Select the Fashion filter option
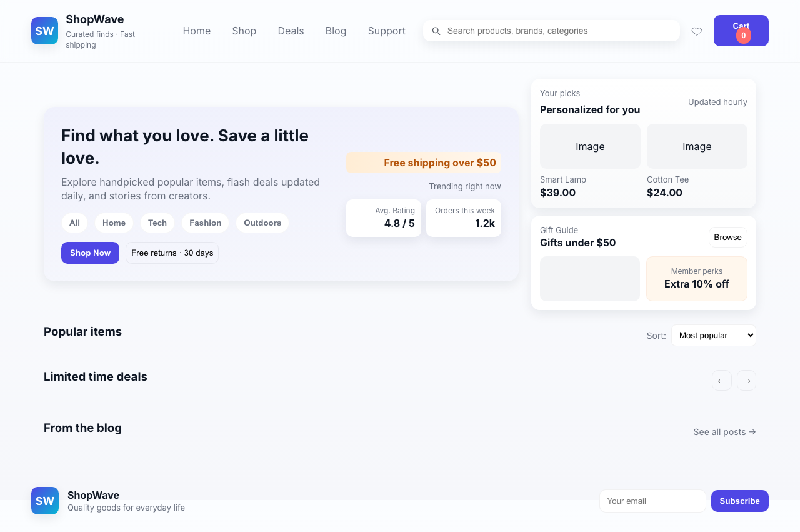 (205, 223)
